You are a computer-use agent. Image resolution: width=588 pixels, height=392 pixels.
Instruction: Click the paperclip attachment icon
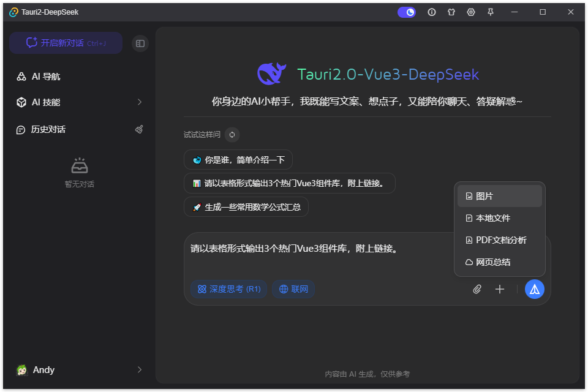click(x=477, y=289)
